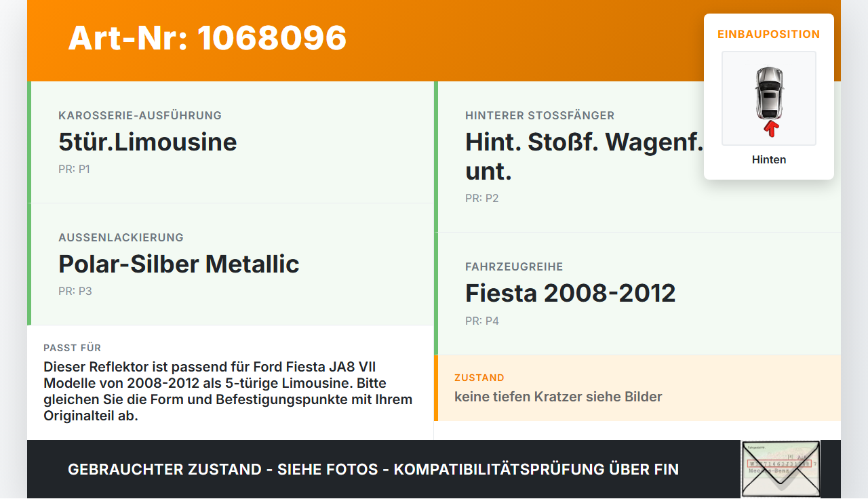Click the Ford Fiesta JA8 compatibility description
868x499 pixels.
(x=228, y=391)
